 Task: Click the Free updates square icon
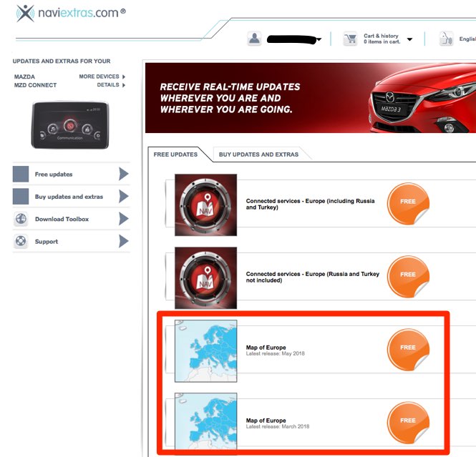[x=21, y=174]
